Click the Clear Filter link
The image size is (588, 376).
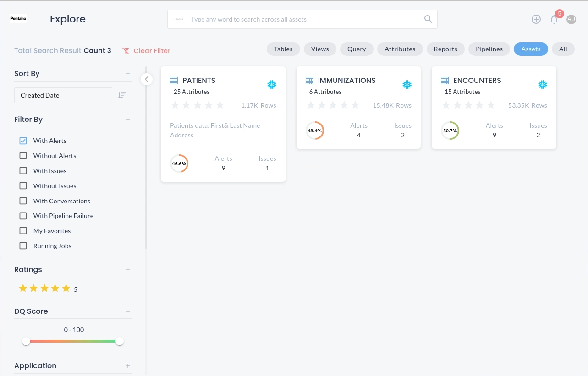(x=146, y=51)
